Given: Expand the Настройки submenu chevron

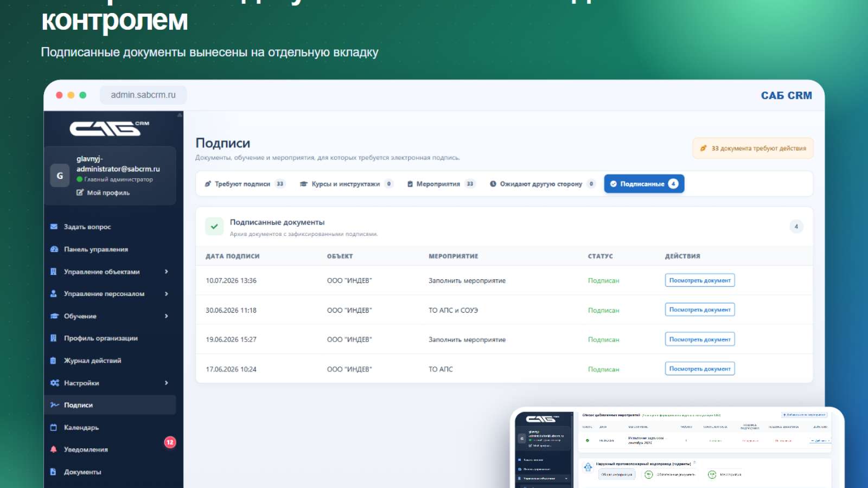Looking at the screenshot, I should point(166,383).
